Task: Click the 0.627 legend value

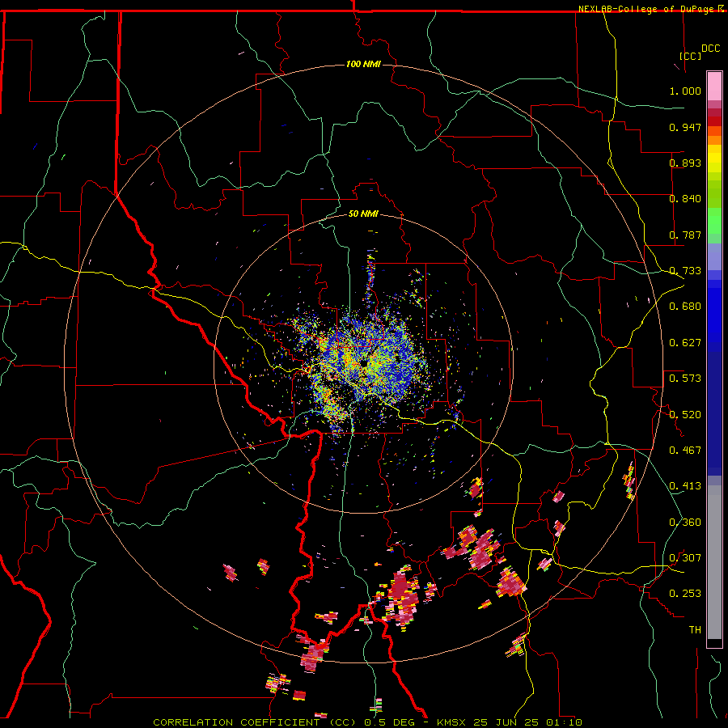Action: [x=685, y=343]
